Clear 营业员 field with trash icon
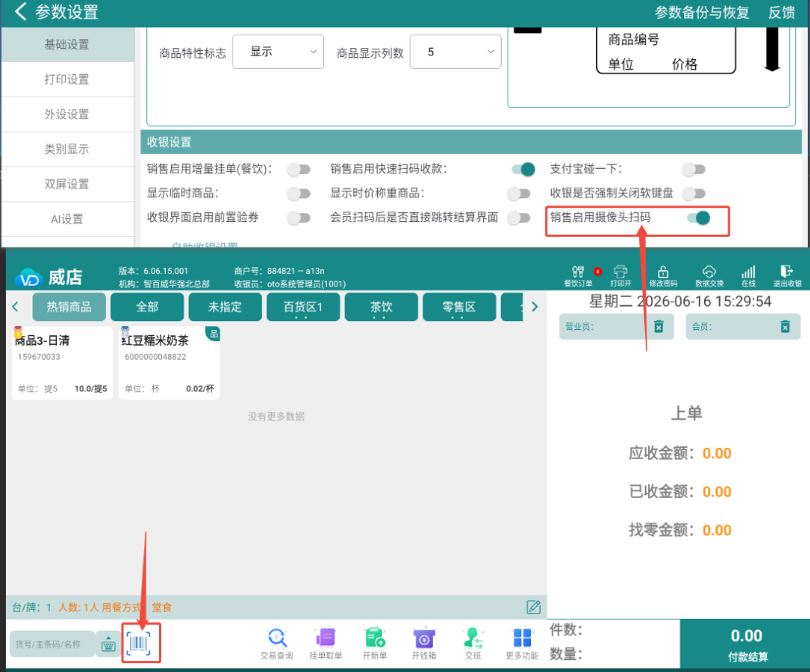Viewport: 810px width, 672px height. click(658, 326)
